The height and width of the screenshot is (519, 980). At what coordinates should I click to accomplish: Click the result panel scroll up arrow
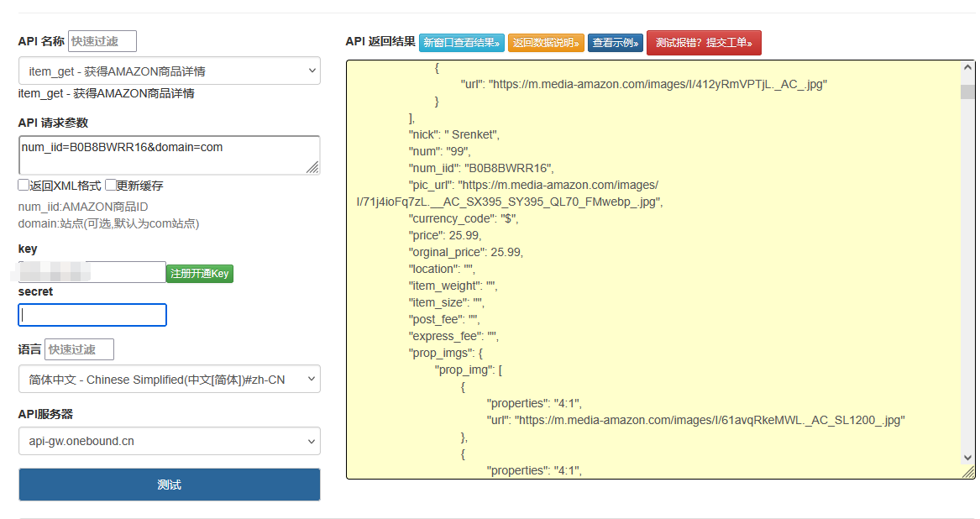pos(967,67)
